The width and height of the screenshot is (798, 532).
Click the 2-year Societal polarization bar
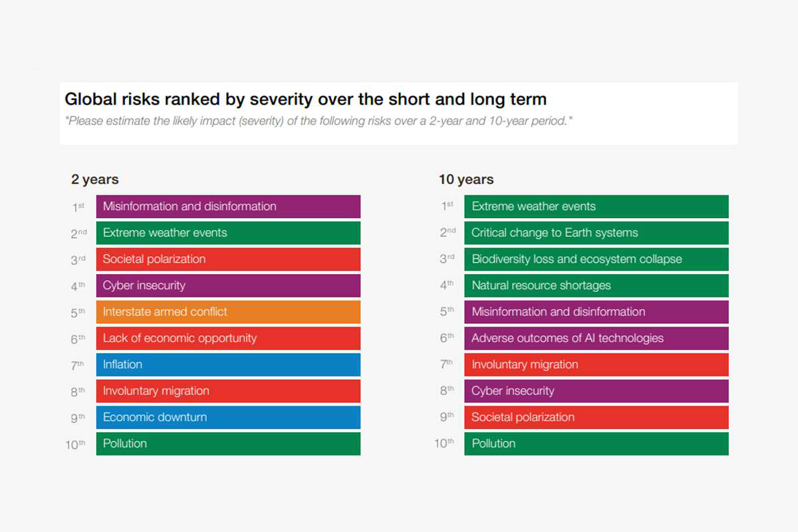point(228,259)
